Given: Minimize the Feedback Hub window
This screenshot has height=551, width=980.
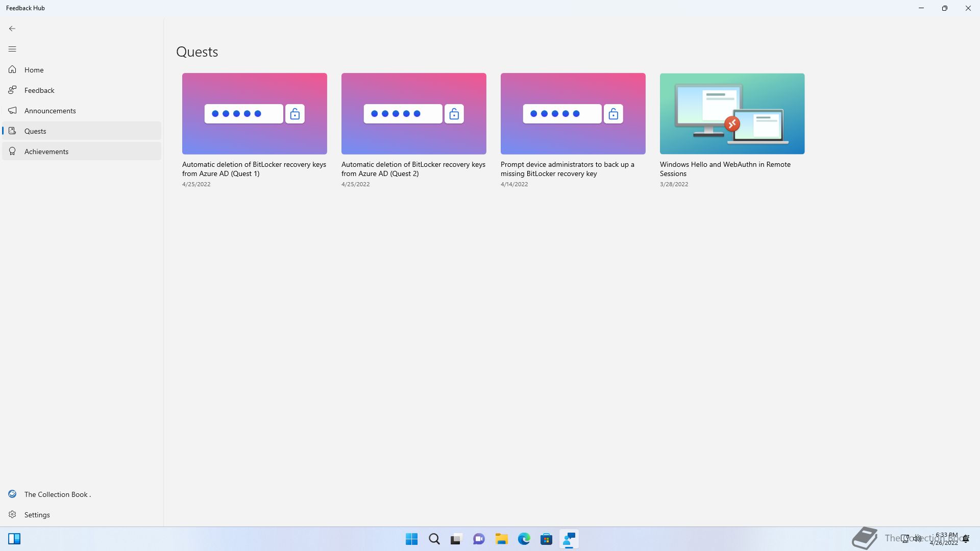Looking at the screenshot, I should [921, 8].
